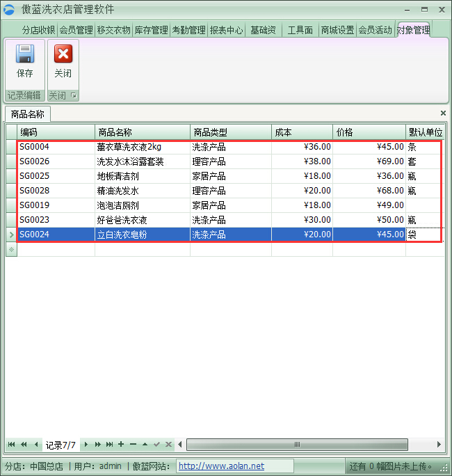This screenshot has height=476, width=452.
Task: Select the SG0028 code cell
Action: tap(56, 191)
